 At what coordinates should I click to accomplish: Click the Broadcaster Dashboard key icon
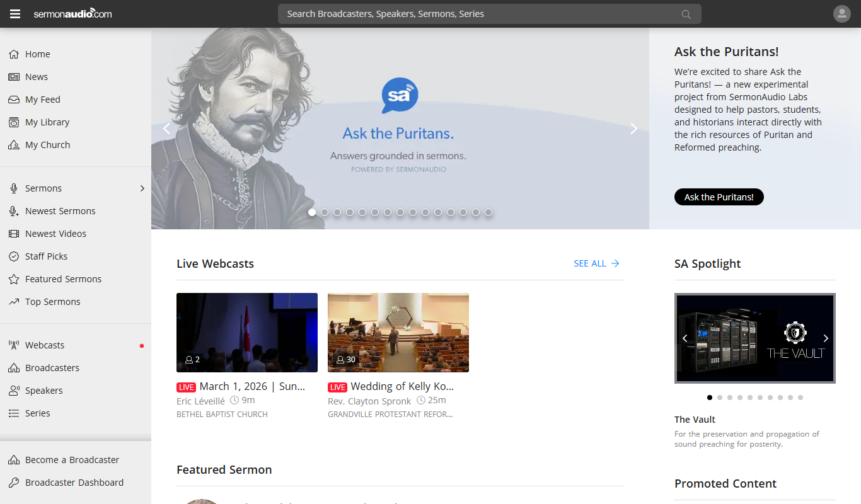click(x=14, y=483)
